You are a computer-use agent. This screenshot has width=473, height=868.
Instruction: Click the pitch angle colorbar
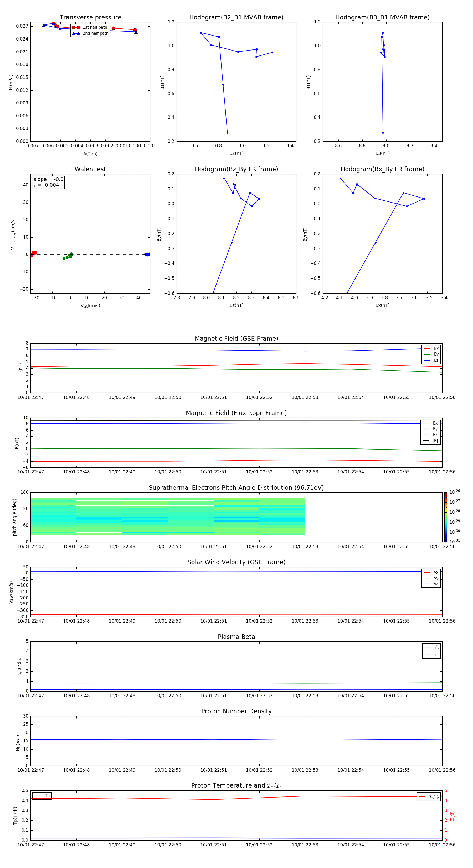(x=446, y=517)
